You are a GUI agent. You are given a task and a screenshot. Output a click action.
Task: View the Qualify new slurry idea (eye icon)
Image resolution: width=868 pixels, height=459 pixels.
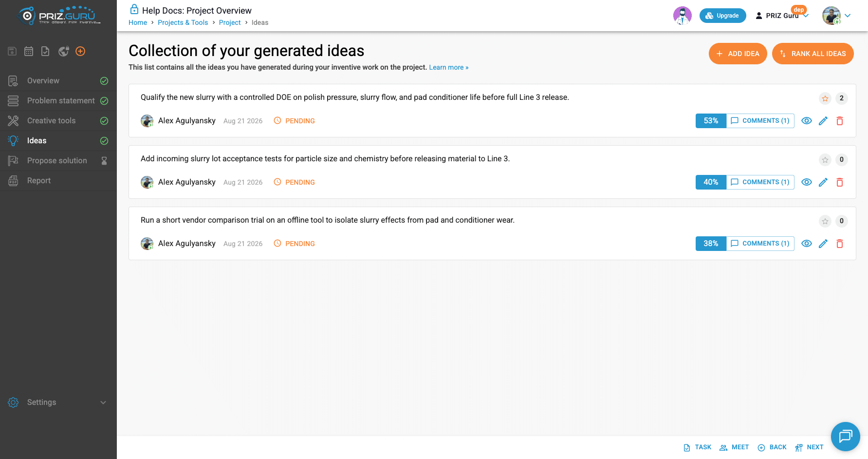click(807, 121)
